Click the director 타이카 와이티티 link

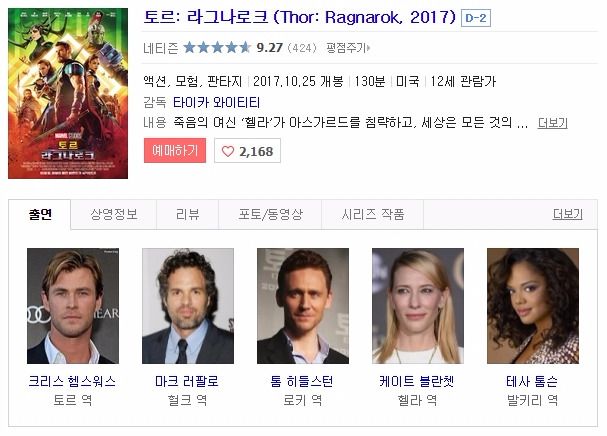tap(216, 103)
